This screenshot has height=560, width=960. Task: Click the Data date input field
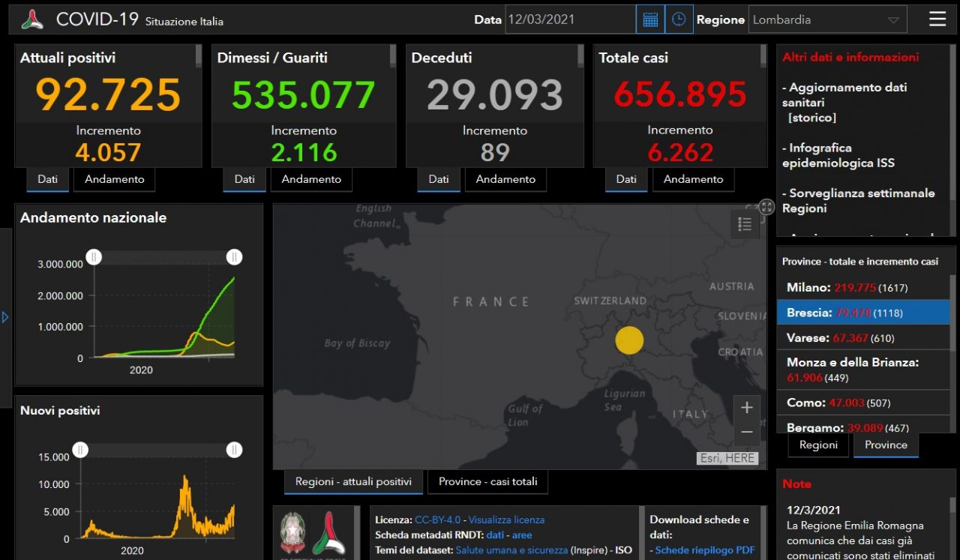point(570,20)
